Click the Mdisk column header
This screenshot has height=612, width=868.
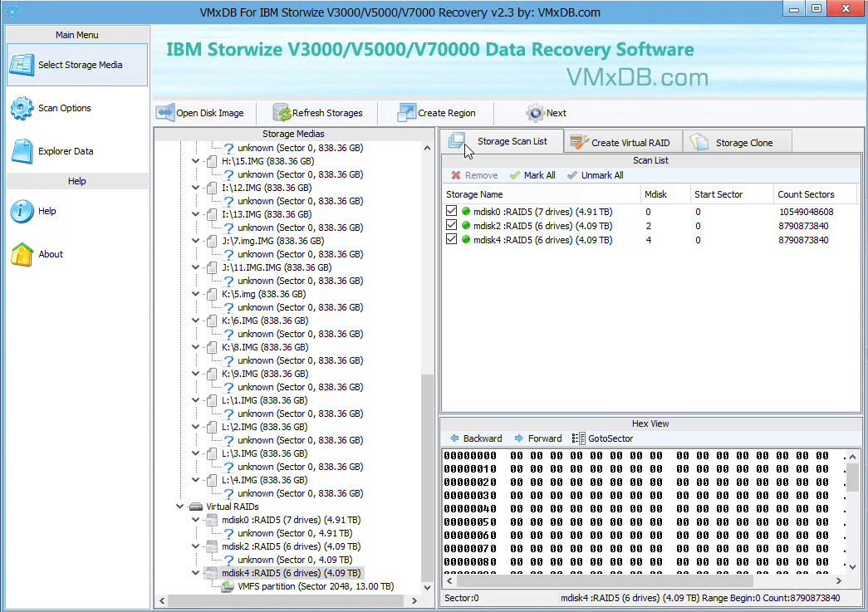[664, 195]
